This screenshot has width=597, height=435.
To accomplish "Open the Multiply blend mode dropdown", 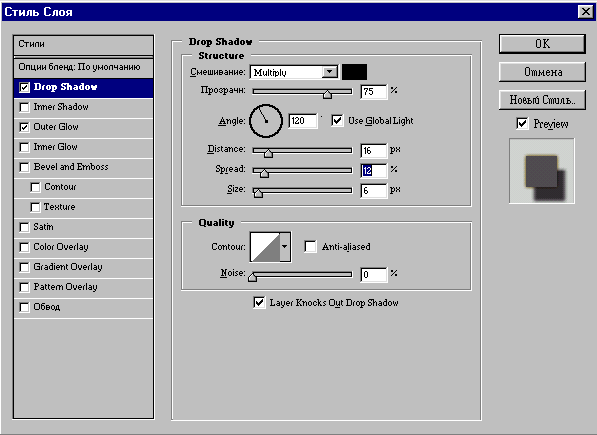I will (294, 72).
